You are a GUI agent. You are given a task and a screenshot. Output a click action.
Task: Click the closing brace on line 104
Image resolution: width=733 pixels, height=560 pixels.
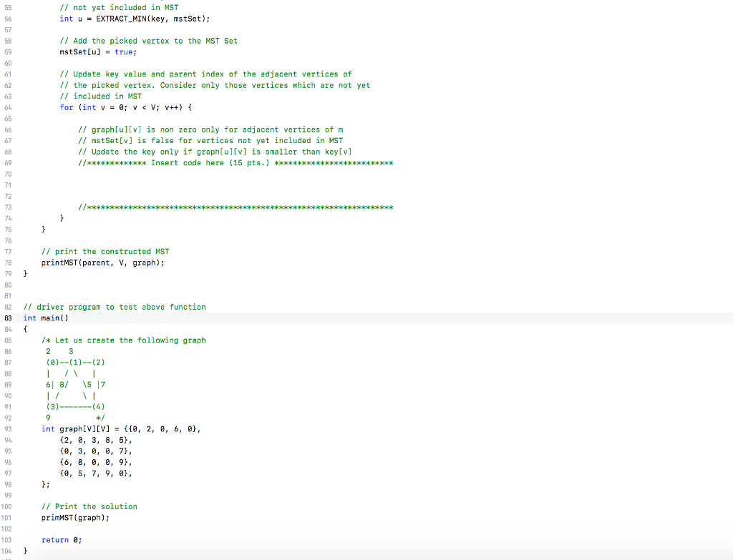[26, 550]
